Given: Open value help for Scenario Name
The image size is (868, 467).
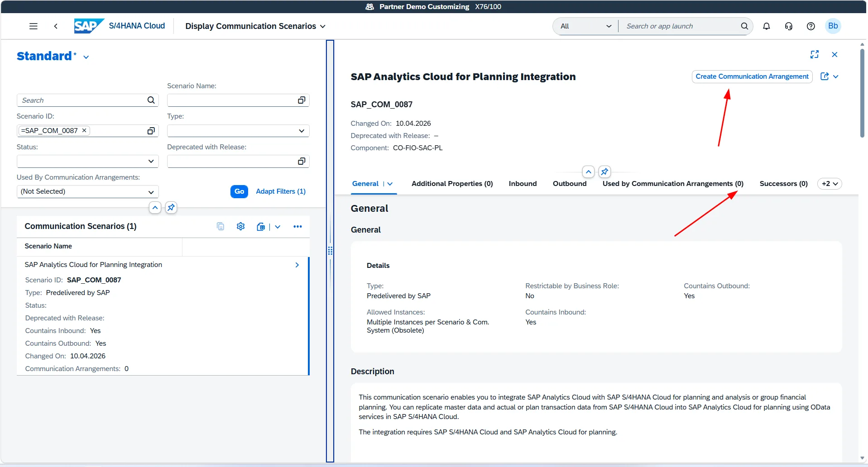Looking at the screenshot, I should click(x=302, y=100).
